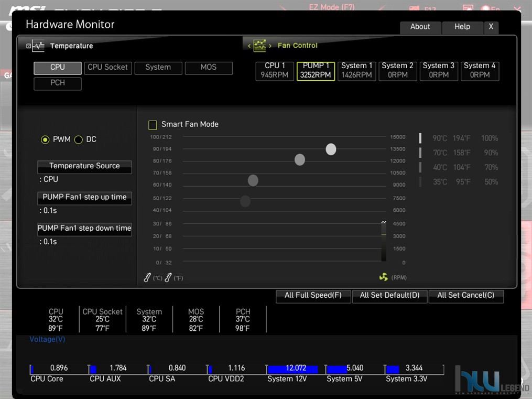This screenshot has width=532, height=399.
Task: Click the fan curve point near 90°C
Action: 331,149
